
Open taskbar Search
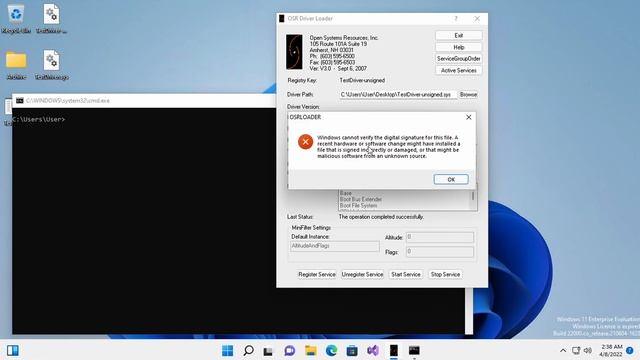tap(248, 350)
